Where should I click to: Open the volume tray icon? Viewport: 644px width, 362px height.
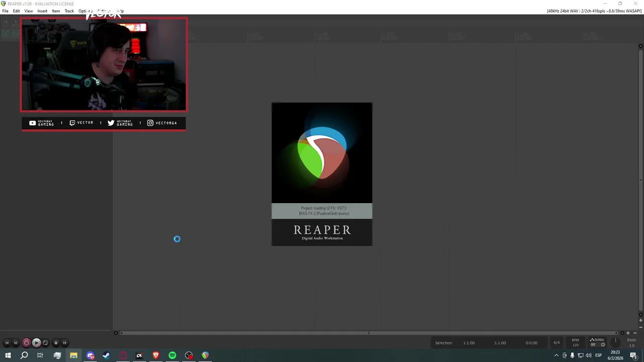point(589,355)
